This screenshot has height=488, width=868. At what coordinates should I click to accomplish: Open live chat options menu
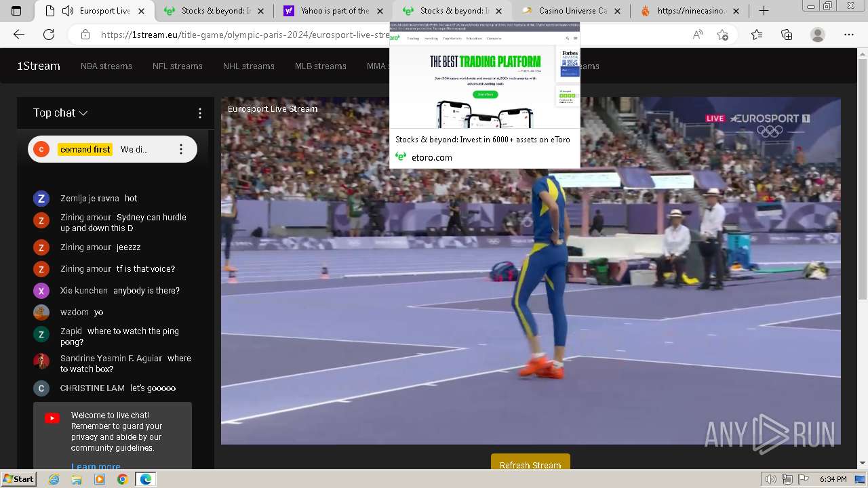point(199,113)
